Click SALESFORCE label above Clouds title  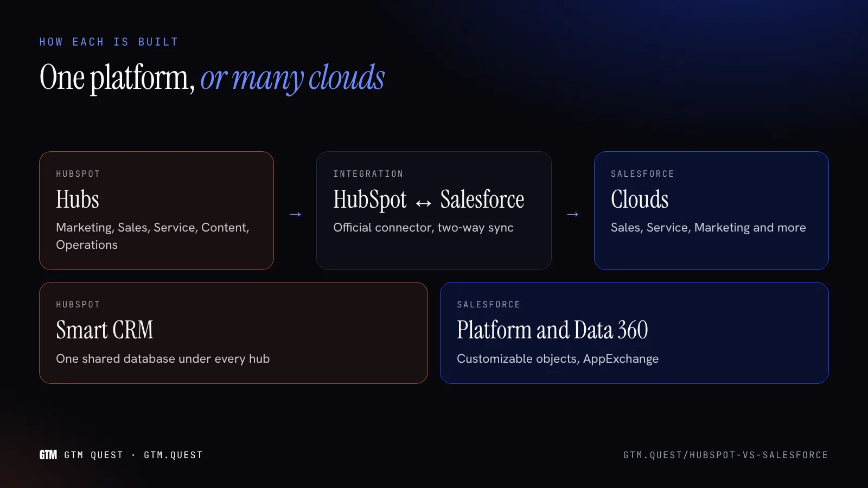coord(642,174)
